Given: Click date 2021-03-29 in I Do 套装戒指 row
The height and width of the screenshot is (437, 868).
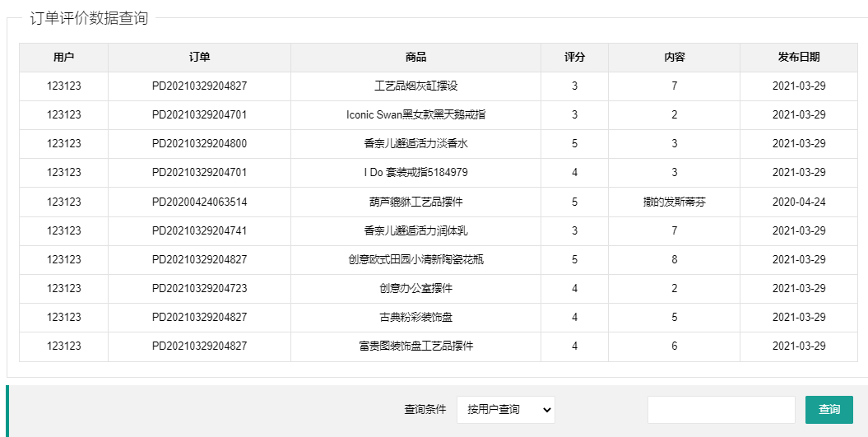Looking at the screenshot, I should coord(799,172).
